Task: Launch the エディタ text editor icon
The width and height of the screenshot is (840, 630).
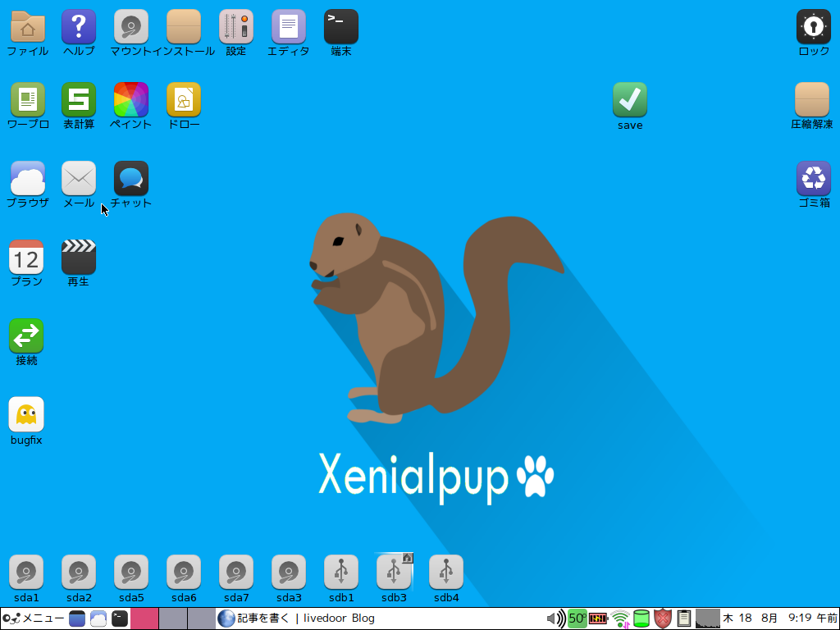Action: [x=289, y=27]
